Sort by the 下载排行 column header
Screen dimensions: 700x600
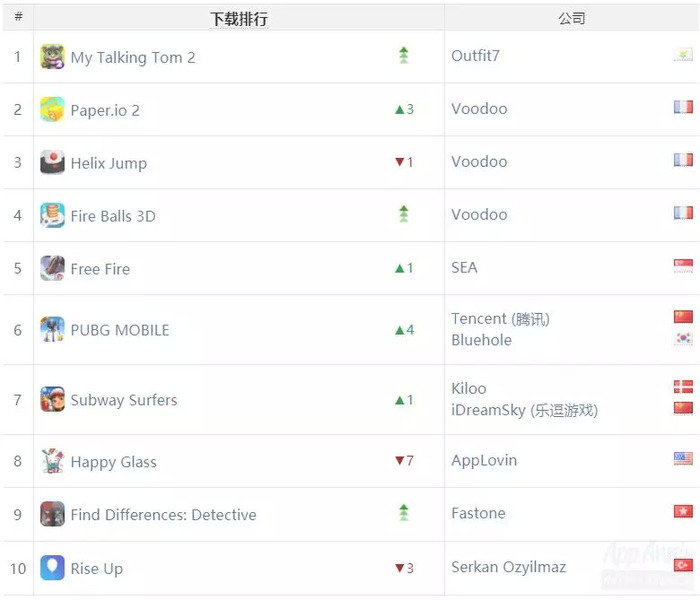click(x=239, y=19)
